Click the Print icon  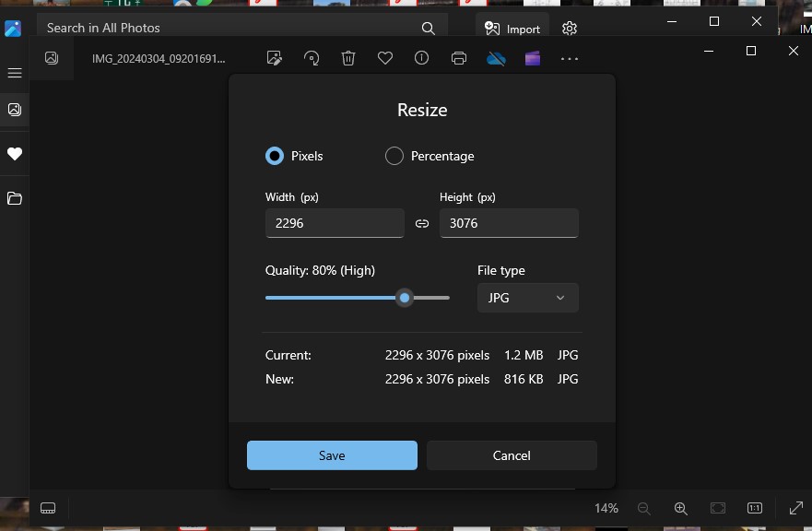pyautogui.click(x=459, y=58)
